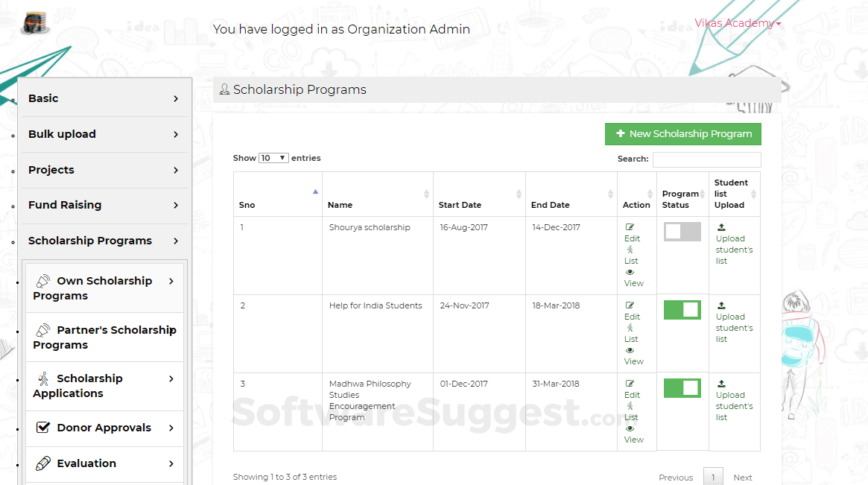Screen dimensions: 868x485
Task: Expand the Fund Raising sidebar section
Action: coord(104,205)
